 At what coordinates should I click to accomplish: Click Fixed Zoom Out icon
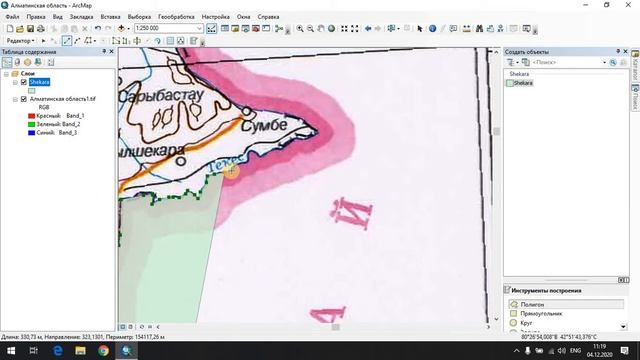(x=355, y=29)
